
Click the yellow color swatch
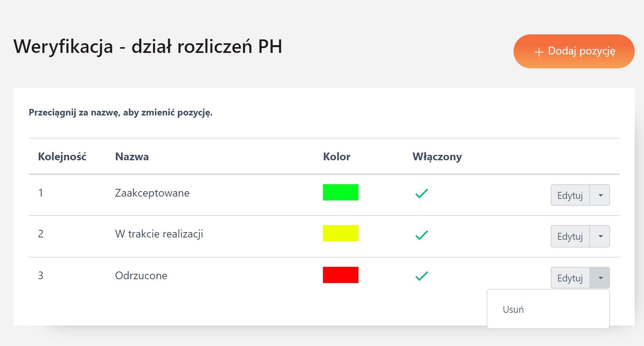click(x=340, y=233)
